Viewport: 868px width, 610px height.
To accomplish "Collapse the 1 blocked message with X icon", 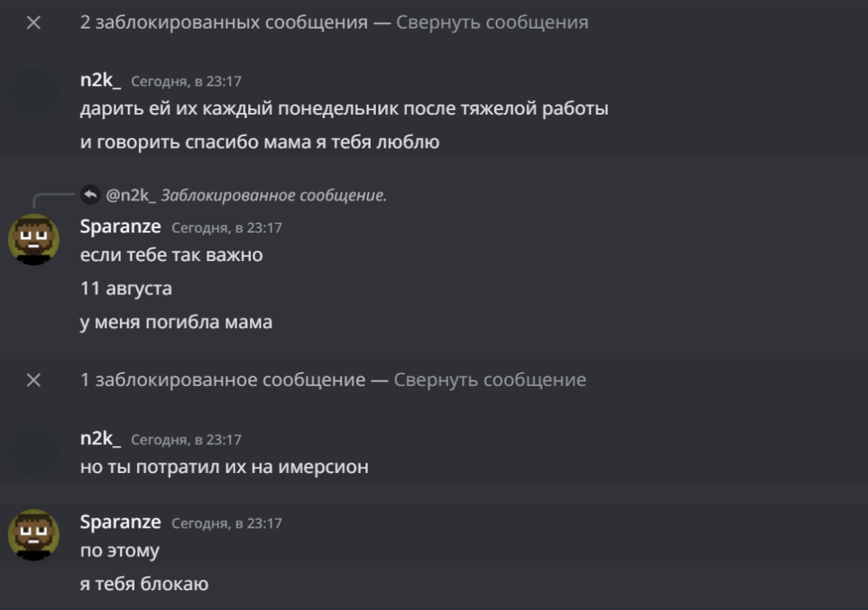I will coord(34,380).
